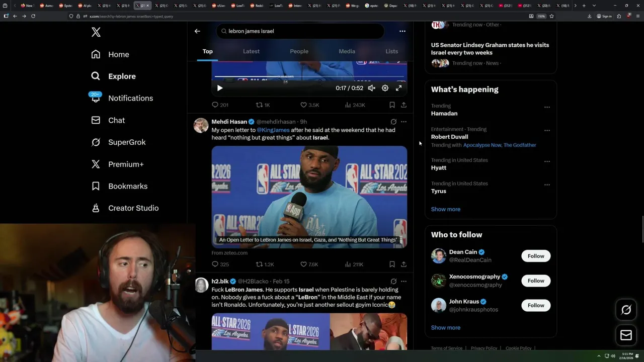Open Lindsey Graham trending news story
Viewport: 644px width, 362px height.
(491, 54)
